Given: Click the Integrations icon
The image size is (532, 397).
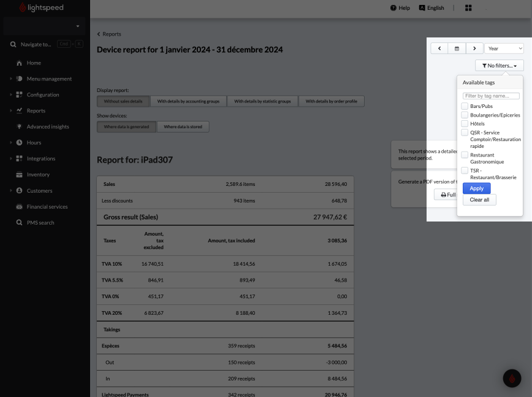Looking at the screenshot, I should tap(20, 158).
